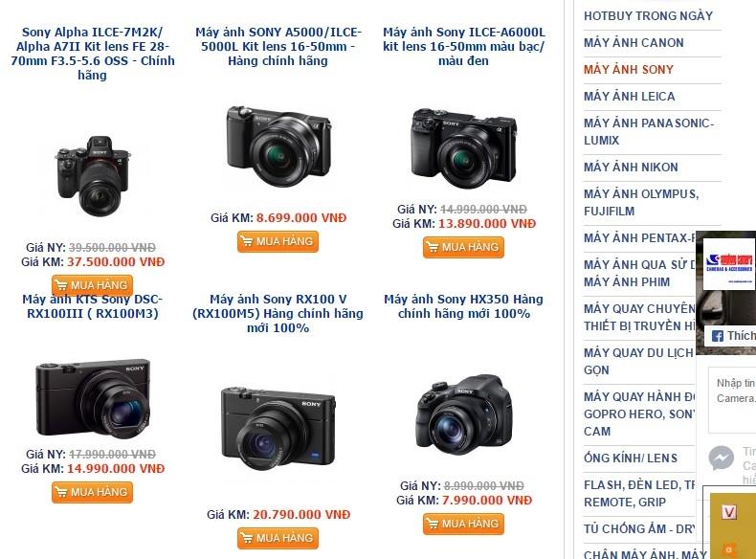Click cart icon on HX350 Mua Hàng button

432,524
